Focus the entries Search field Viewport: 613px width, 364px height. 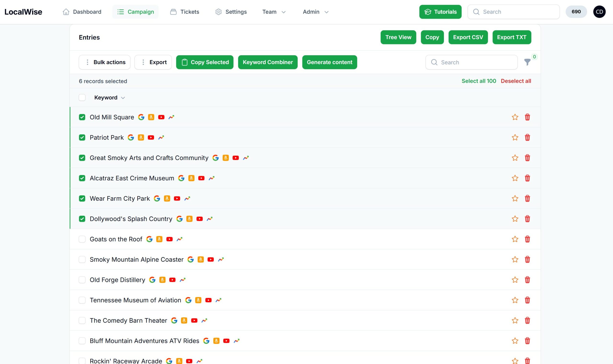(471, 62)
